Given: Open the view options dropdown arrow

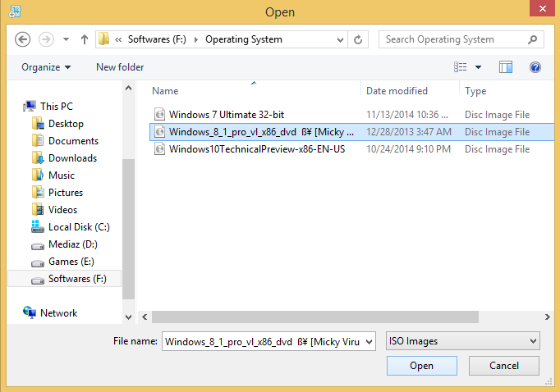Looking at the screenshot, I should [x=478, y=67].
